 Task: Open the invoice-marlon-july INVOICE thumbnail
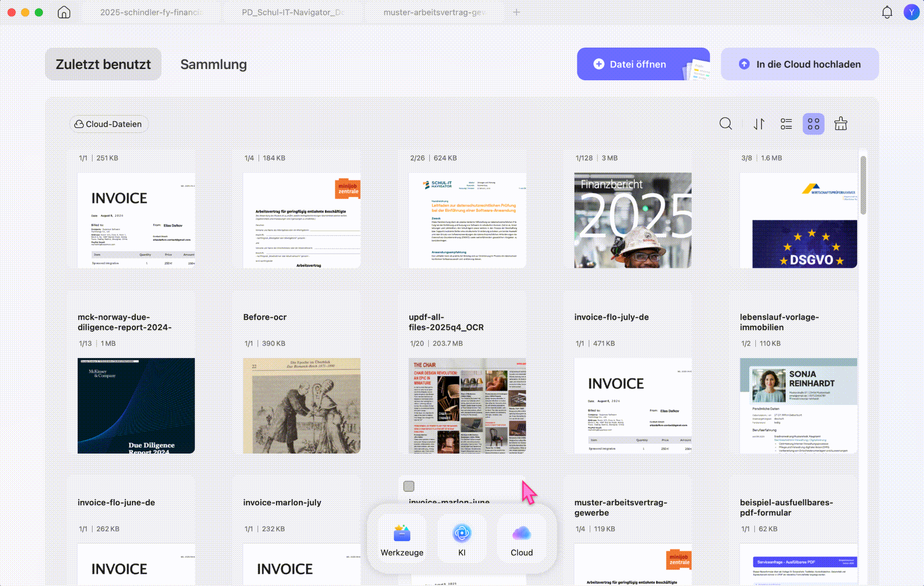pyautogui.click(x=302, y=565)
